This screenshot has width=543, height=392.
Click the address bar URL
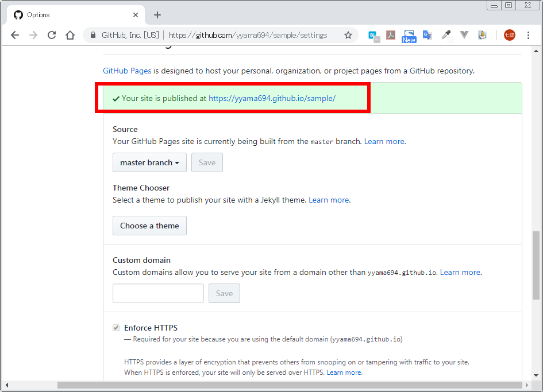click(x=248, y=35)
